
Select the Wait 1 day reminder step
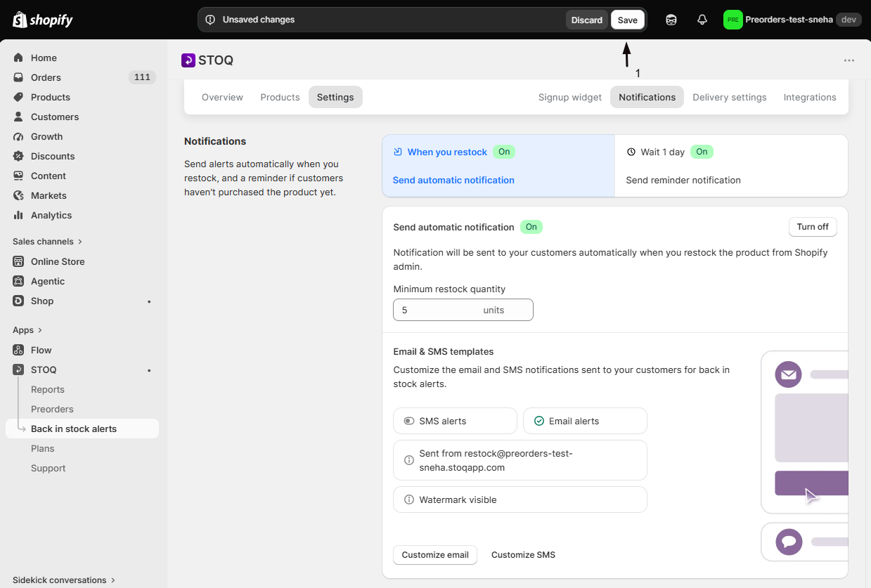pyautogui.click(x=731, y=166)
